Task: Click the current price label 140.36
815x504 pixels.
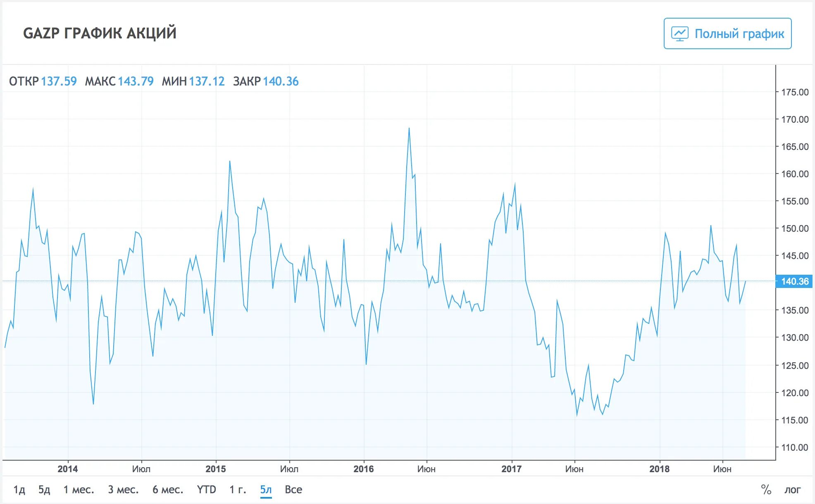Action: (794, 281)
